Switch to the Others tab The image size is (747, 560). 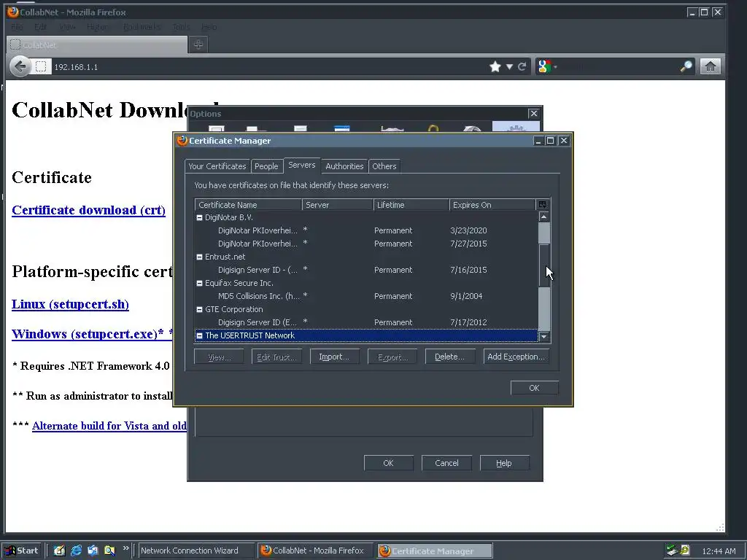(x=384, y=166)
